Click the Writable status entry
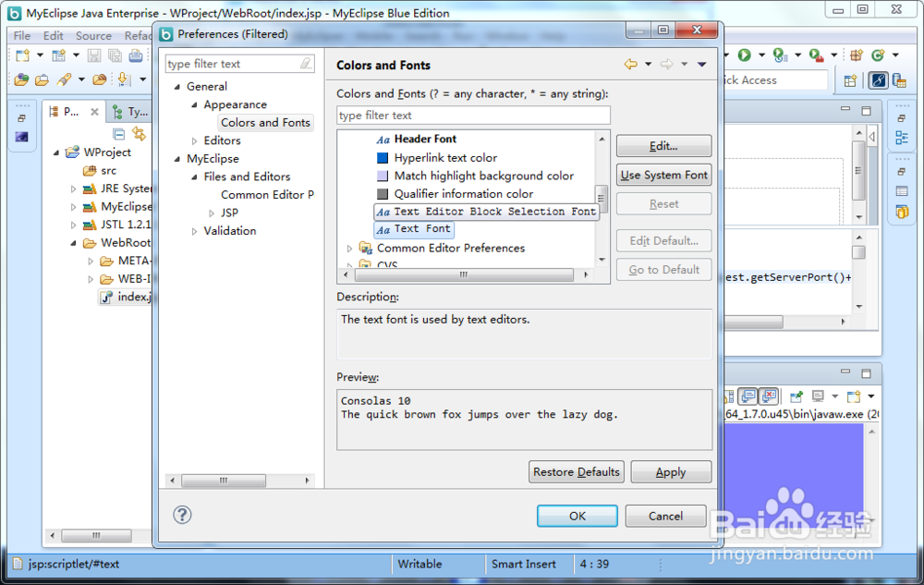 point(419,565)
